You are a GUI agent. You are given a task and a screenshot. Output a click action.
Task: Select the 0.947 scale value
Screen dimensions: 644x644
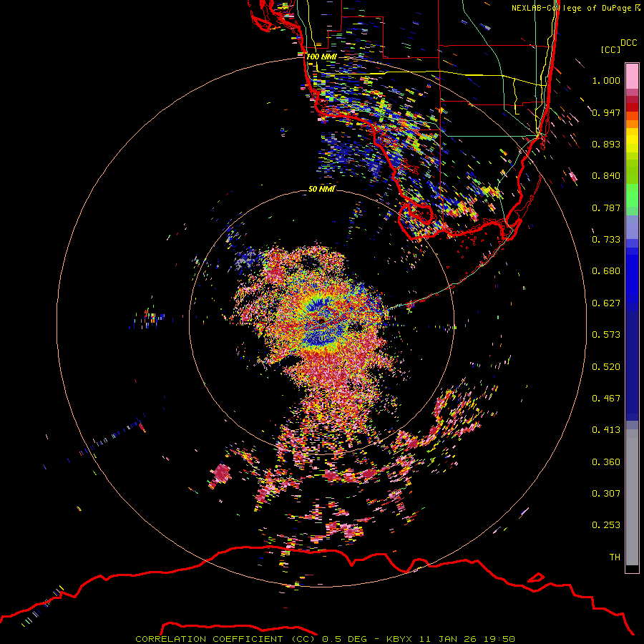[x=606, y=112]
